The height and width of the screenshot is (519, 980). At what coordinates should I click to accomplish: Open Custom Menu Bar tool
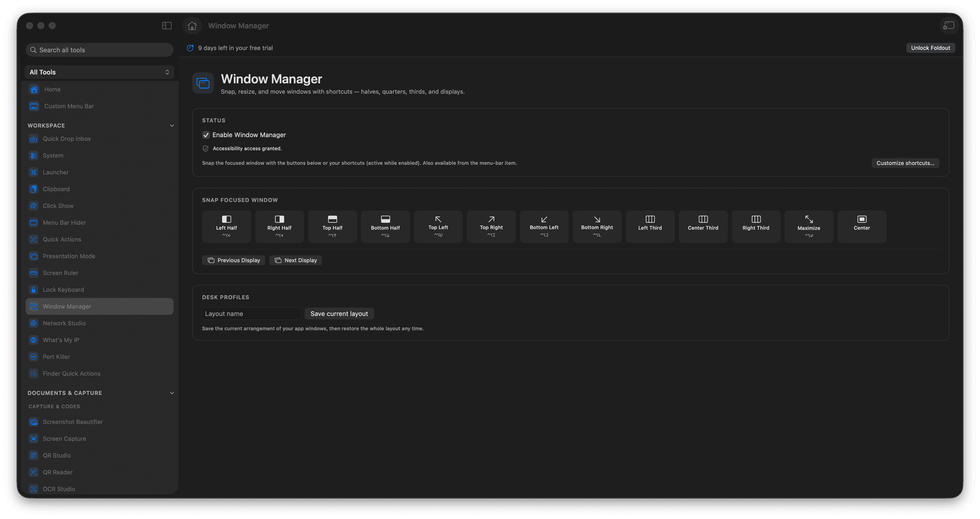click(x=100, y=106)
